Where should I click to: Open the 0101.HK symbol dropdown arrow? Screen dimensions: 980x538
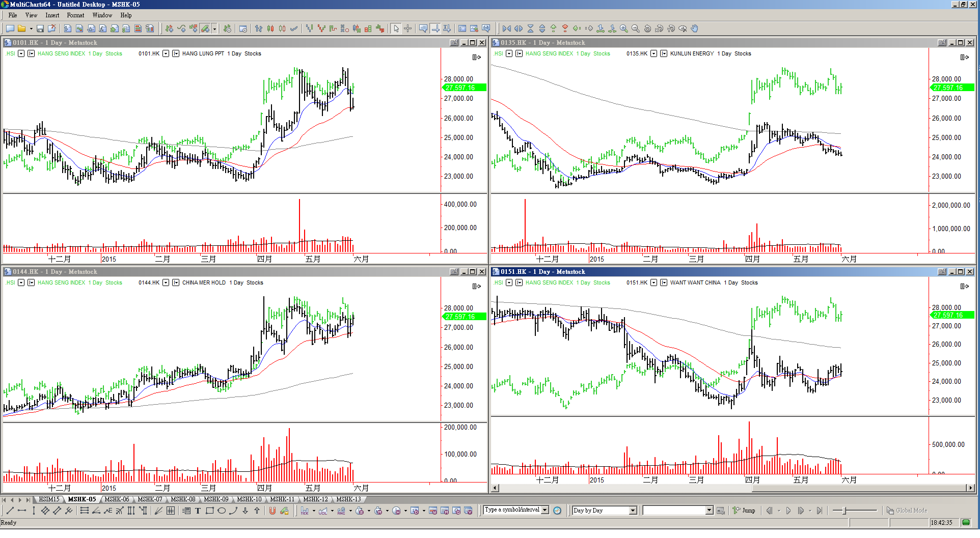coord(166,53)
